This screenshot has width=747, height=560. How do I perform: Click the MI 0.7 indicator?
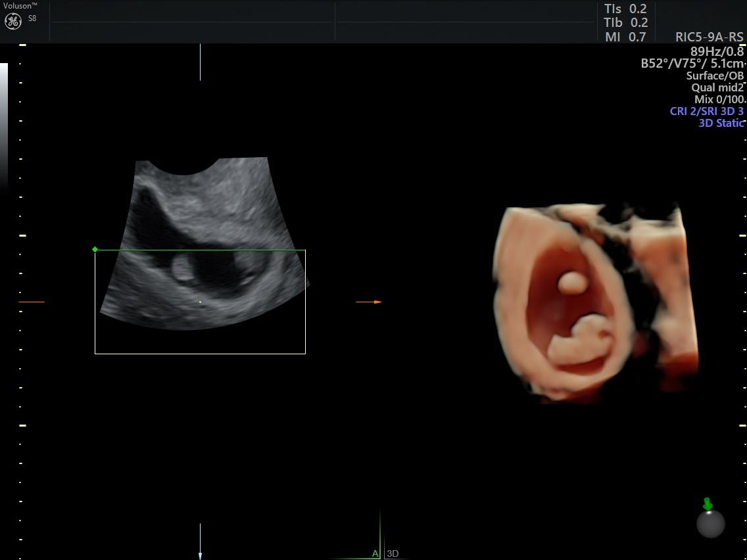(625, 37)
